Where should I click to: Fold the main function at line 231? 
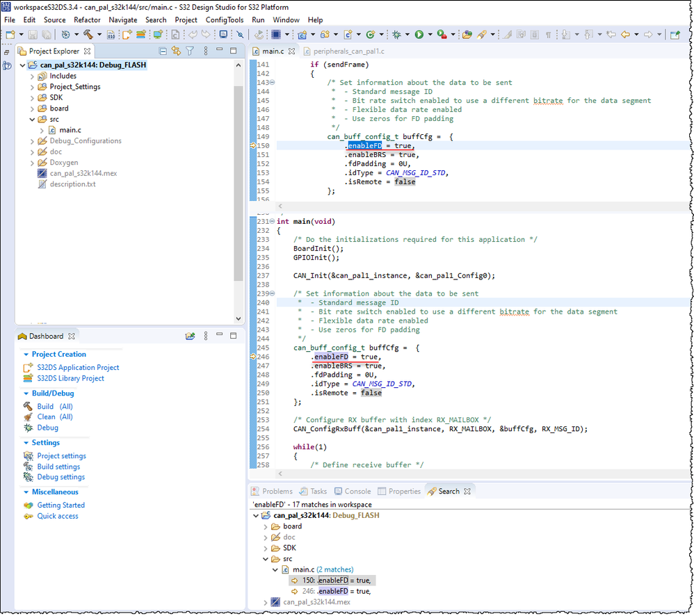pos(272,222)
